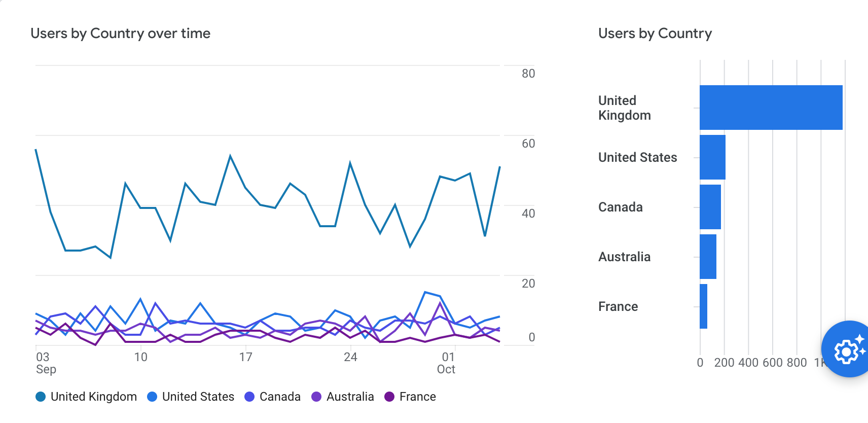868x423 pixels.
Task: Click the 01 Oct date marker
Action: pos(447,363)
